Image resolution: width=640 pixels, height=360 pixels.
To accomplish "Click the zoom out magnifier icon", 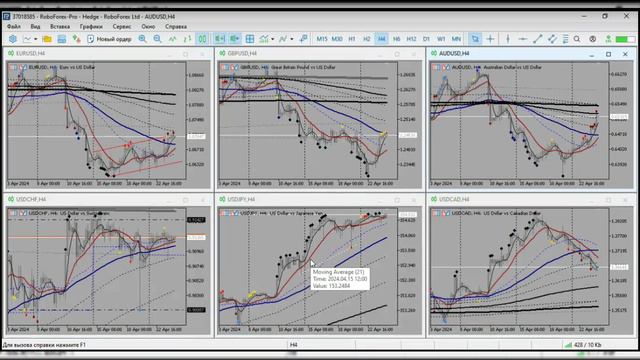I will tap(157, 39).
